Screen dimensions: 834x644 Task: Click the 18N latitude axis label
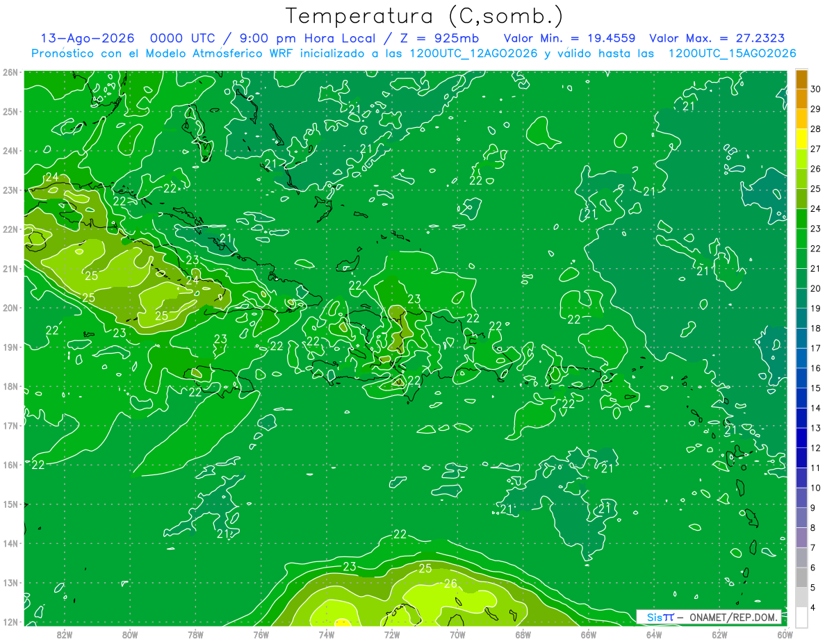pos(10,386)
